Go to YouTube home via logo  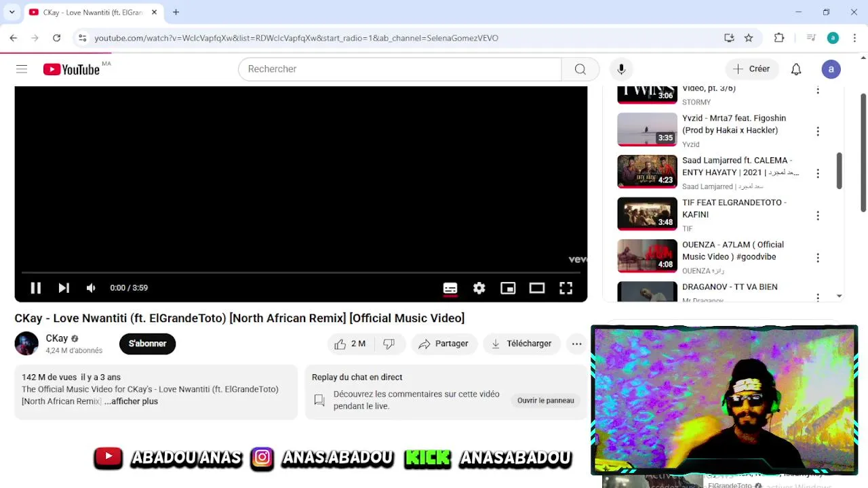click(x=72, y=69)
